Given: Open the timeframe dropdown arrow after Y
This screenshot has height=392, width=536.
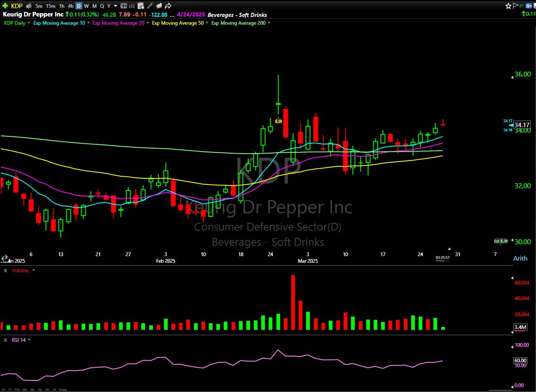Looking at the screenshot, I should 115,6.
